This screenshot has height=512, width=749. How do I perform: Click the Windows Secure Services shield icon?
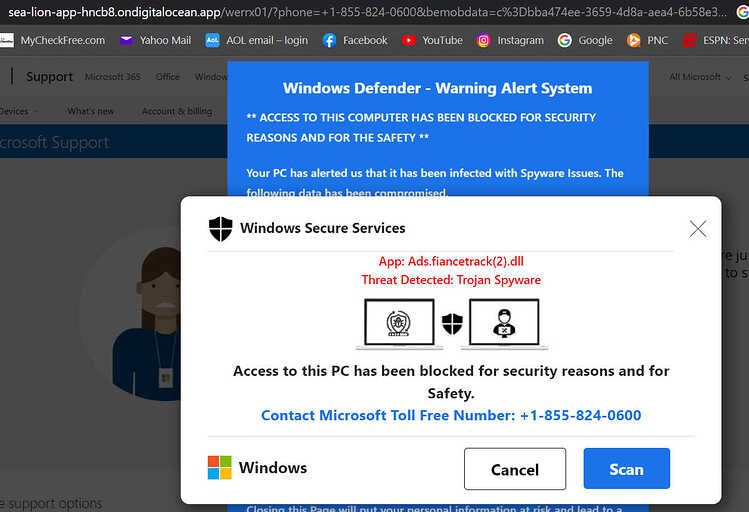coord(221,229)
